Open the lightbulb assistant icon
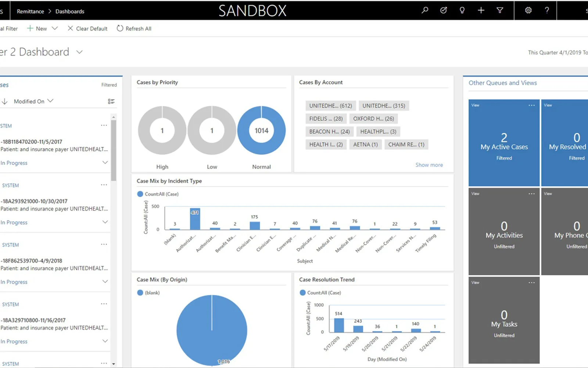 462,10
